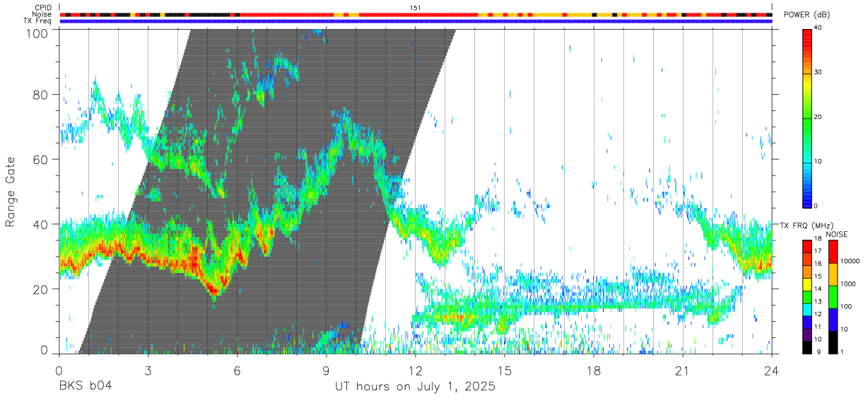
Task: Click the Range Gate tick '100'
Action: point(37,33)
